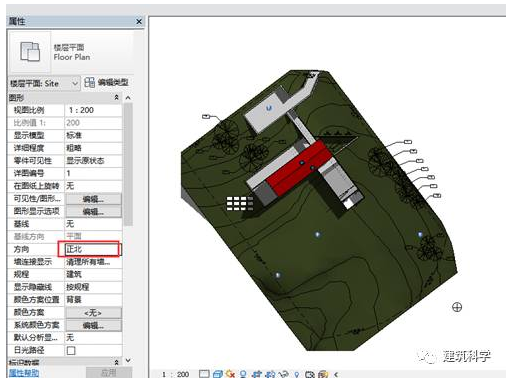This screenshot has height=382, width=513.
Task: Click the Temporary Hide/Isolate glasses icon
Action: [284, 374]
